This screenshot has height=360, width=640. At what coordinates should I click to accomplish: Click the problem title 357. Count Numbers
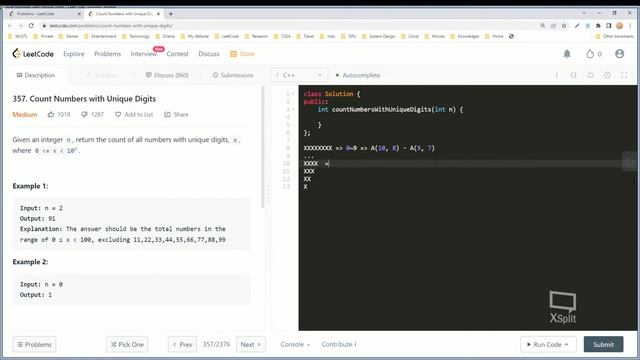pyautogui.click(x=84, y=98)
